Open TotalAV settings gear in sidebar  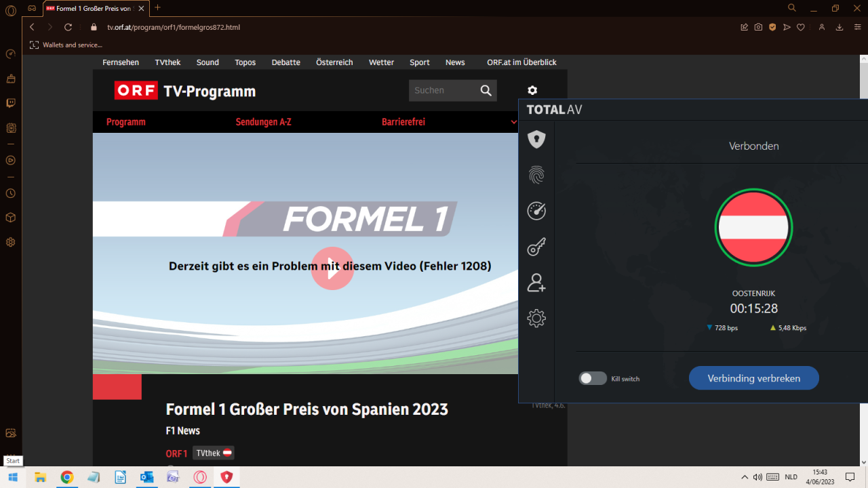[536, 318]
